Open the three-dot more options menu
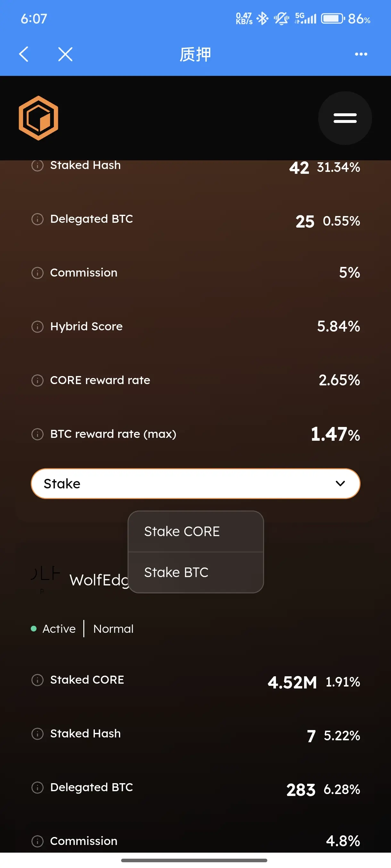The image size is (391, 868). 361,54
